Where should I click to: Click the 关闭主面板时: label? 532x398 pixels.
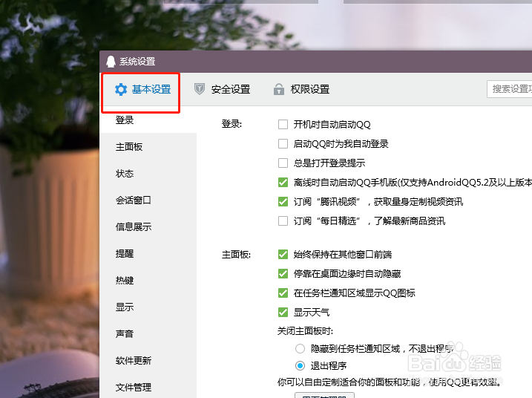(x=305, y=330)
